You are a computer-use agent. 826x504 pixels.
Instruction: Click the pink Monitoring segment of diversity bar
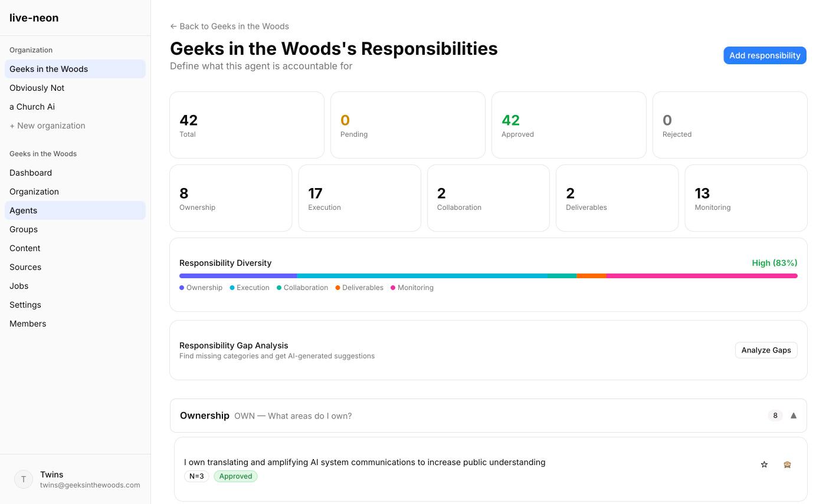[x=702, y=276]
